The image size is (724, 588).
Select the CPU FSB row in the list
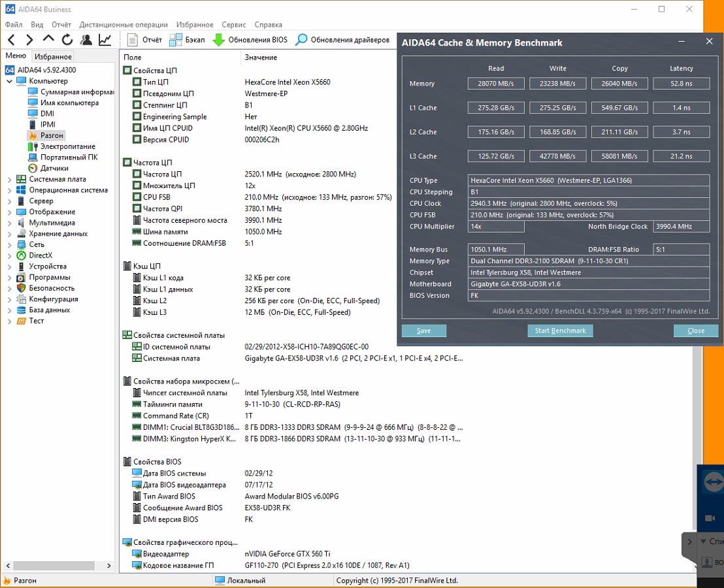(x=259, y=197)
